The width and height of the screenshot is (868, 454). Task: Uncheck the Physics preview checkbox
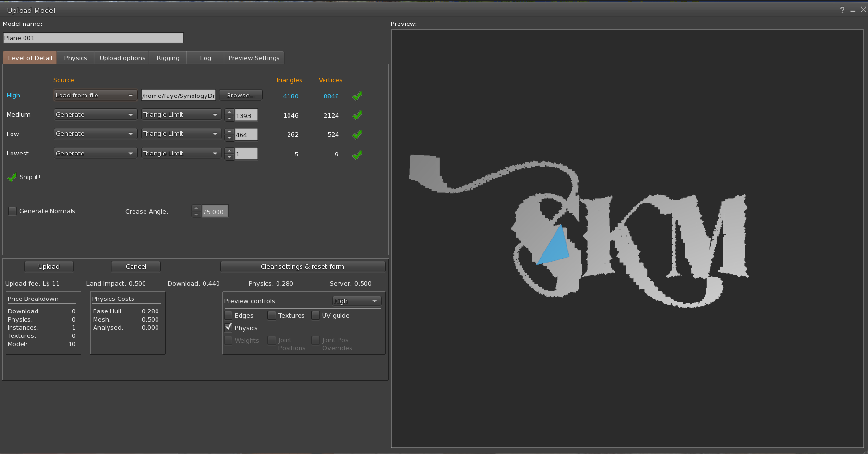click(229, 328)
